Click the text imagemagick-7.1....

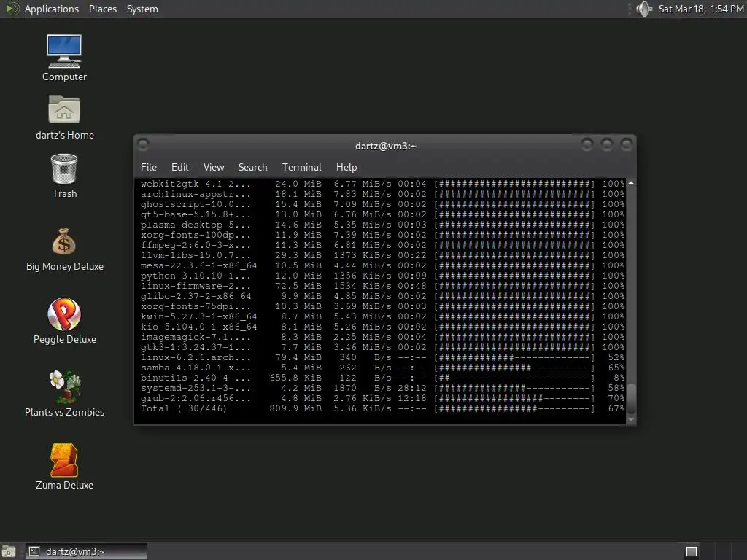196,337
